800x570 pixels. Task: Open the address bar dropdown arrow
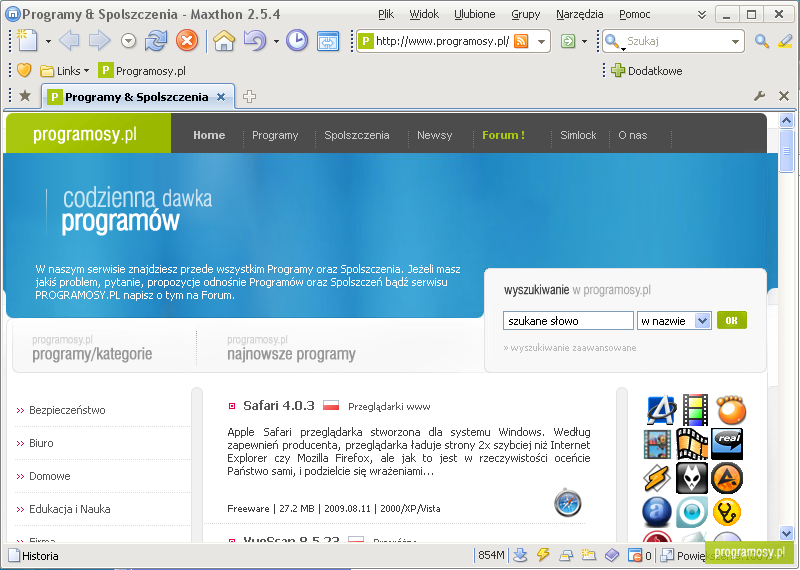(x=541, y=41)
